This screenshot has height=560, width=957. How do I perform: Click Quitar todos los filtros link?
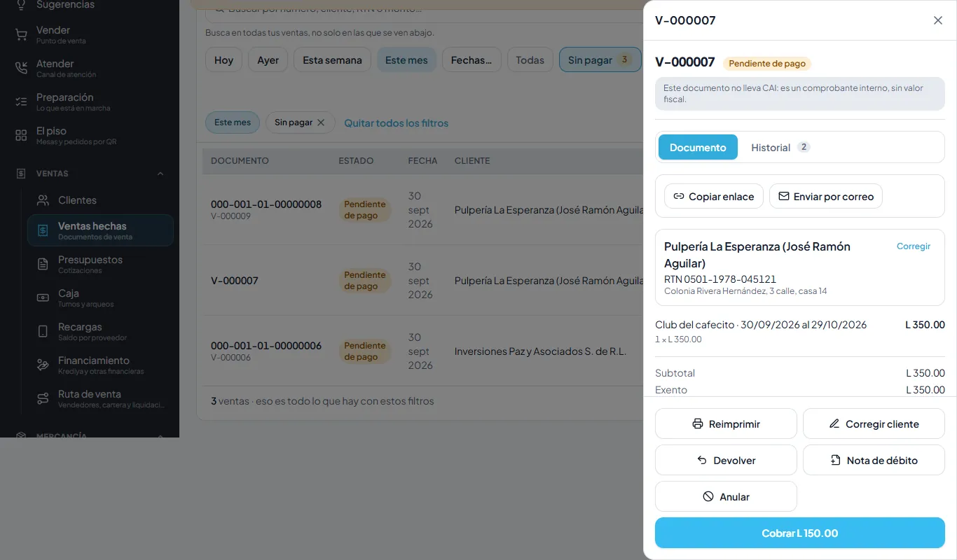397,123
